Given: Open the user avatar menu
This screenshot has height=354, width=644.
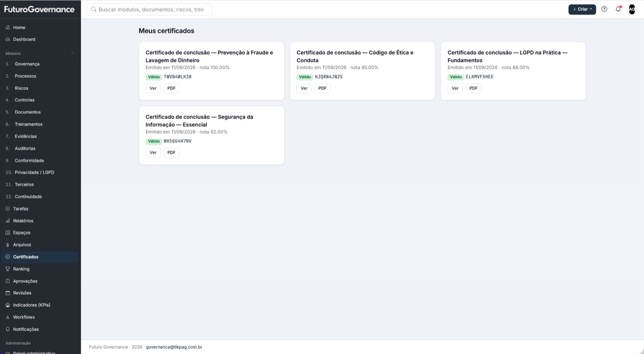Looking at the screenshot, I should (x=632, y=9).
